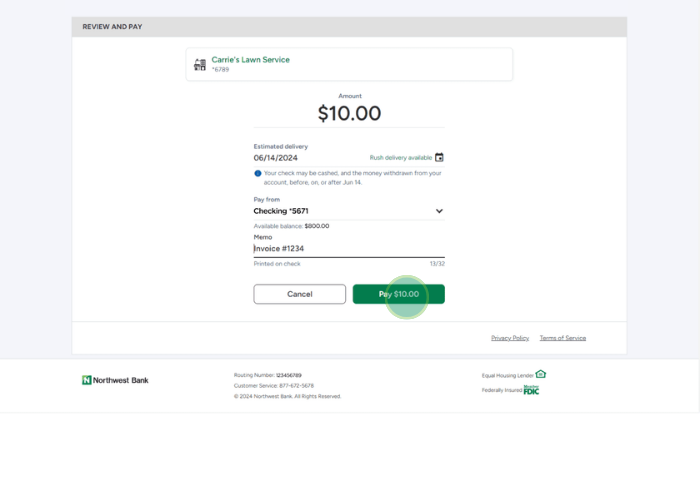
Task: Click the 06/14/2024 estimated delivery date
Action: coord(276,157)
